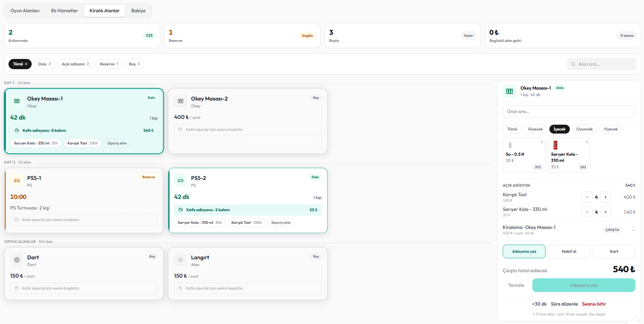The image size is (644, 324).
Task: Click the Okey Masası-2 table icon
Action: [180, 101]
